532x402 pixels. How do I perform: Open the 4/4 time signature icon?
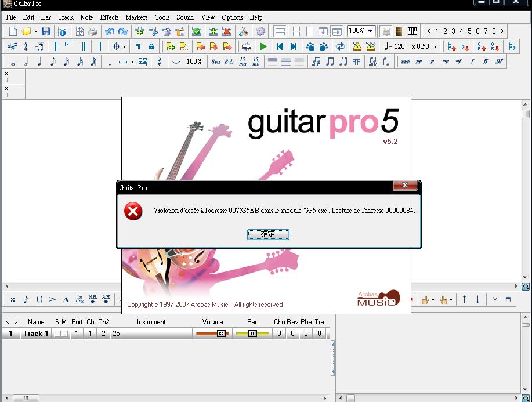click(x=26, y=46)
